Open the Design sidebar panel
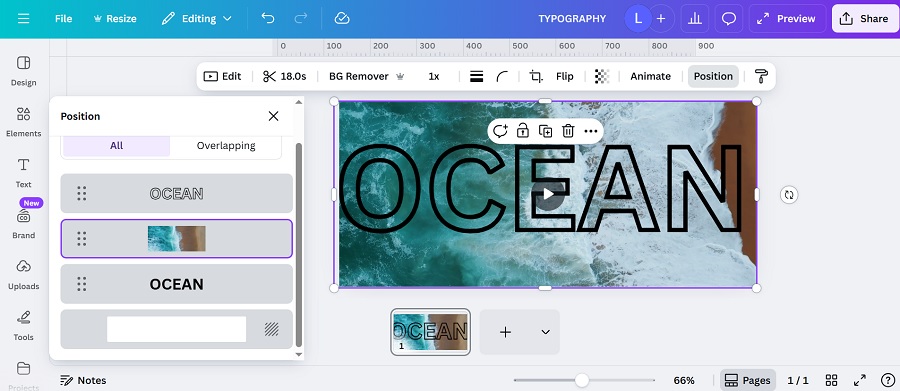The image size is (900, 391). pyautogui.click(x=24, y=70)
